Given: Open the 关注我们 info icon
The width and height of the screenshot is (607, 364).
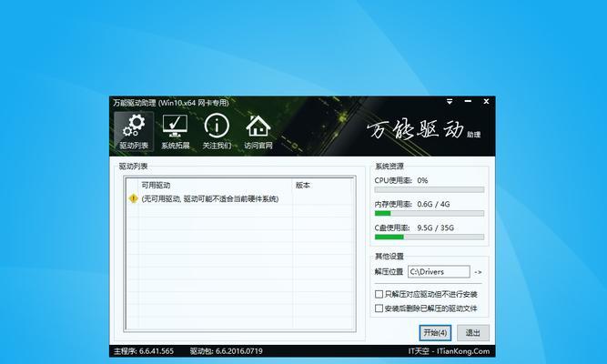Looking at the screenshot, I should point(217,131).
